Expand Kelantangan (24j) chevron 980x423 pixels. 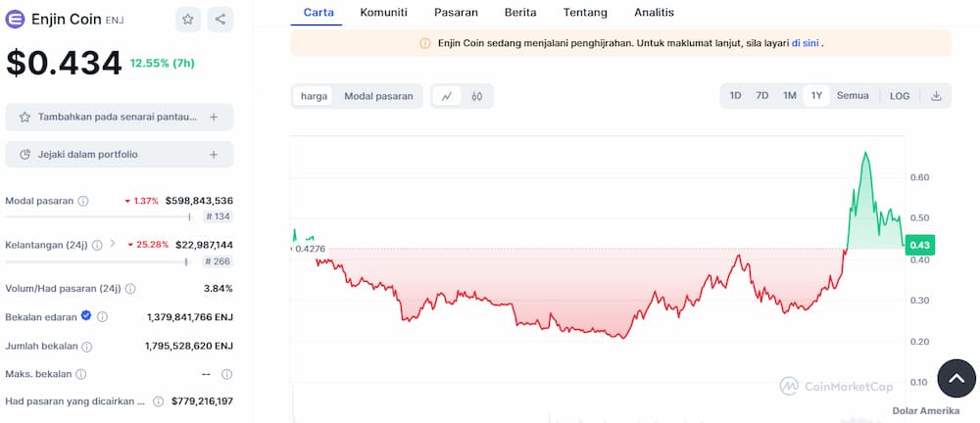[x=113, y=244]
